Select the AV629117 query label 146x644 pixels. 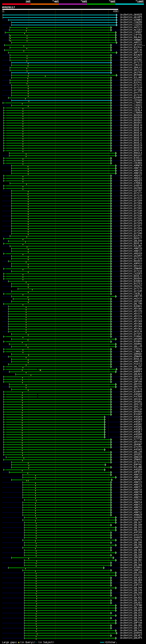point(8,8)
